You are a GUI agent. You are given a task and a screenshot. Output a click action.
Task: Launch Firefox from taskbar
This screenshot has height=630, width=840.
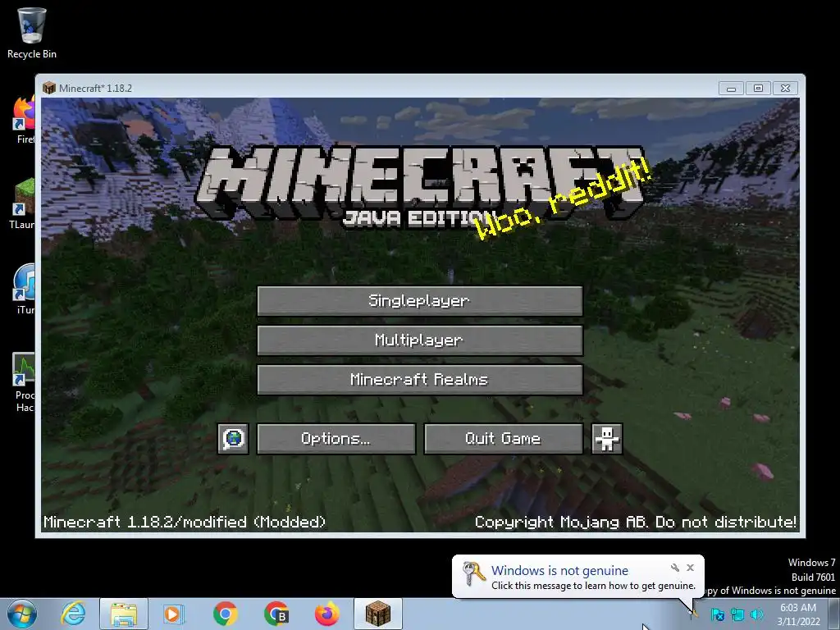tap(326, 614)
